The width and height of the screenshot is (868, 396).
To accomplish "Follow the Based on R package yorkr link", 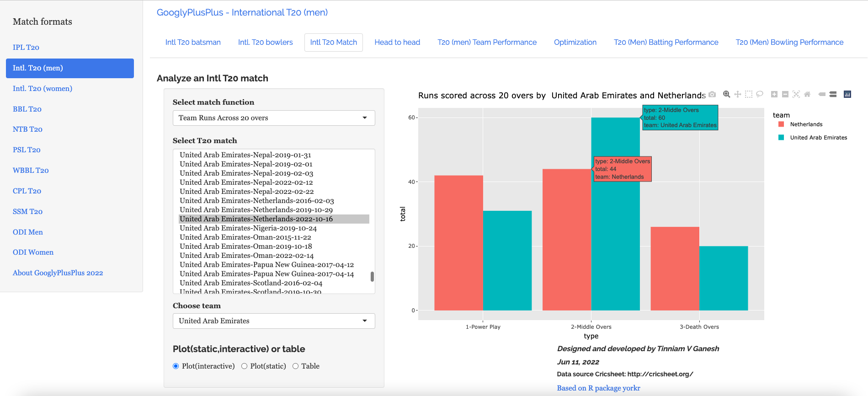I will click(x=598, y=388).
